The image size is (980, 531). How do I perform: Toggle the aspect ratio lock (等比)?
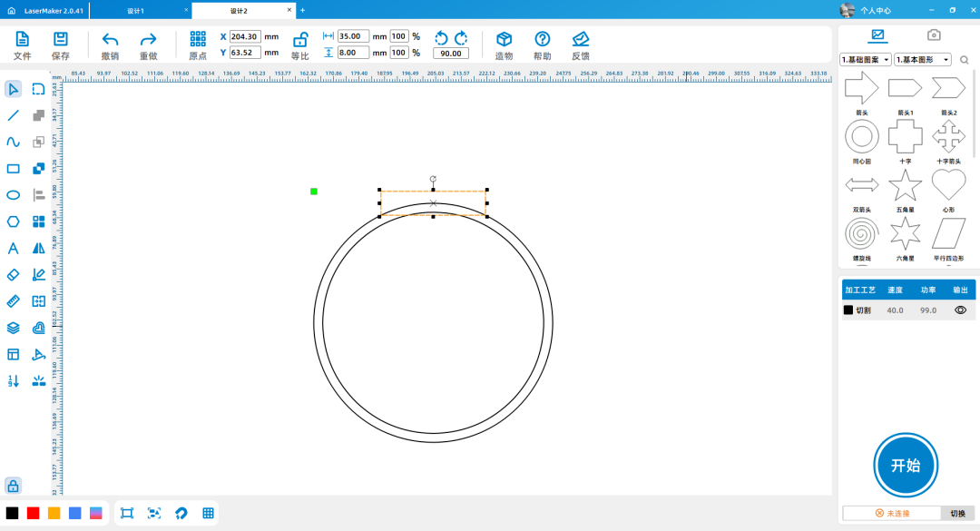point(299,39)
